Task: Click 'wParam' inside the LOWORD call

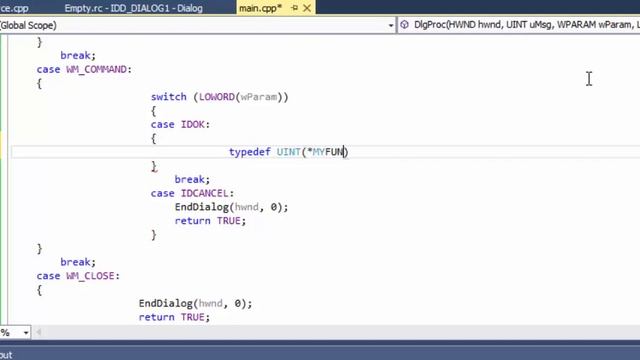Action: click(259, 97)
